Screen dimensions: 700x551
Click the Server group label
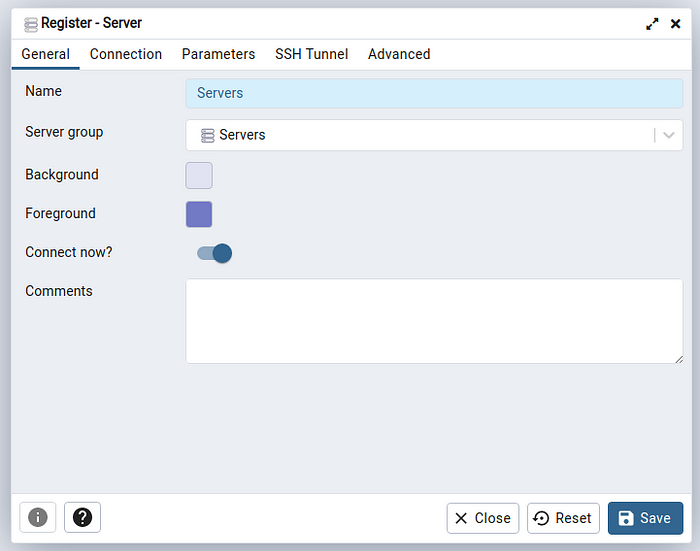(x=64, y=132)
